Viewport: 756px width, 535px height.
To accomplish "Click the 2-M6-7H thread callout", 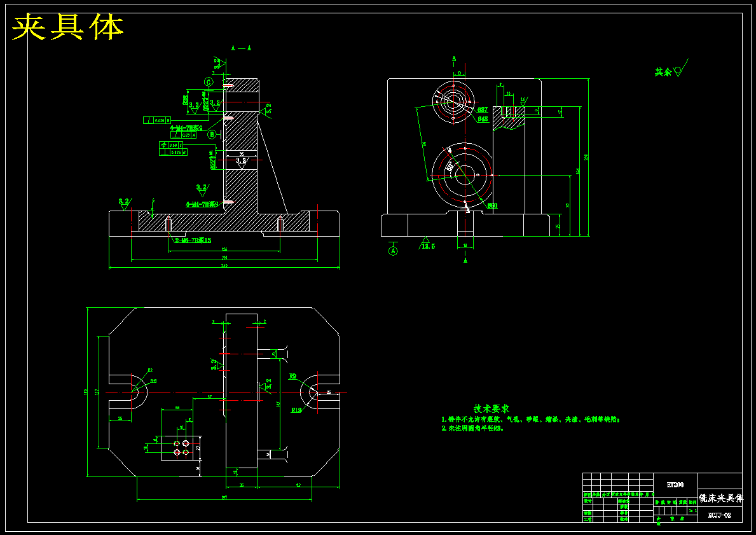I will tap(193, 240).
